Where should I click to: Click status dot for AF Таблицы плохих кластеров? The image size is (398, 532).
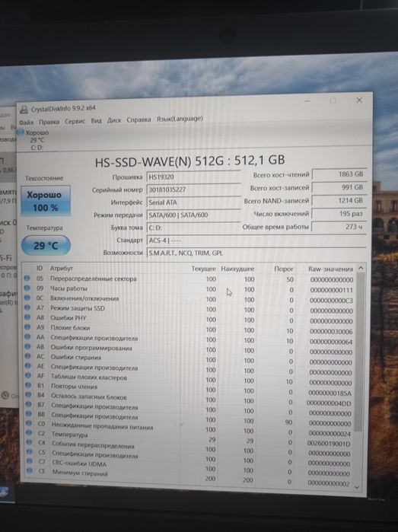click(28, 375)
